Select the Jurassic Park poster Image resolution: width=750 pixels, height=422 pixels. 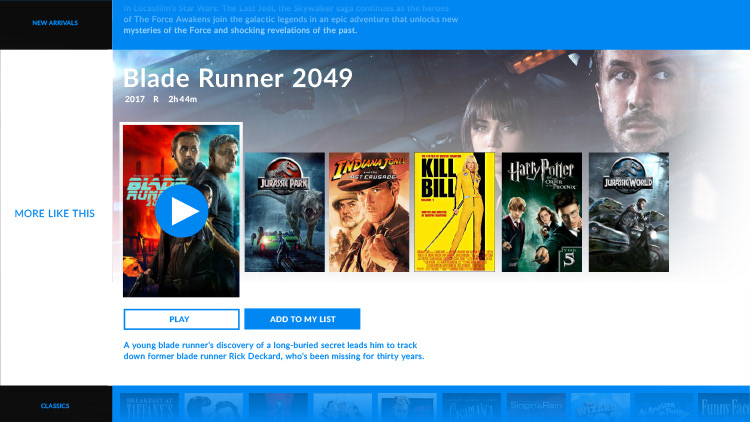tap(285, 212)
